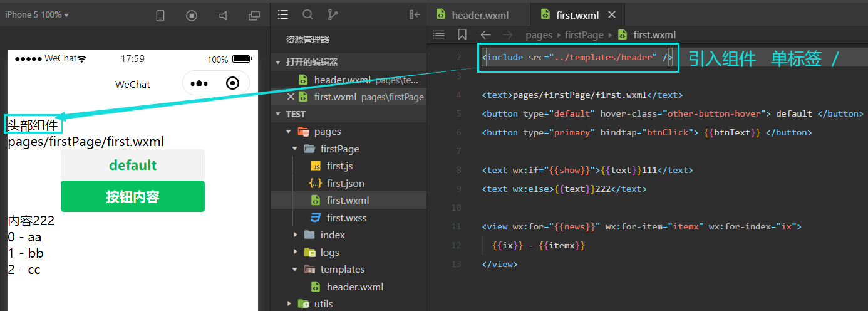Click the 头部组件 text in simulator
This screenshot has width=868, height=311.
click(x=33, y=124)
